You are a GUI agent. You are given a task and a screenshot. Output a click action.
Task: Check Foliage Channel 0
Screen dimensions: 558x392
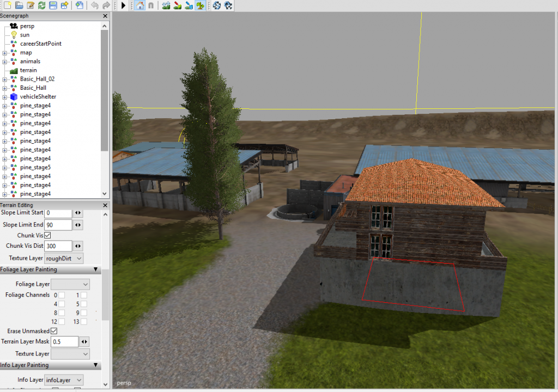point(62,295)
